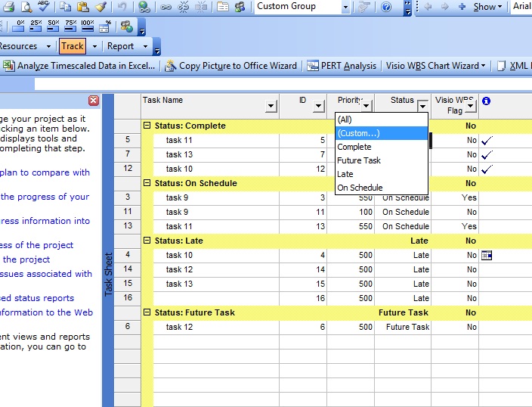Click the Undo toolbar icon
This screenshot has width=532, height=407.
pos(122,7)
